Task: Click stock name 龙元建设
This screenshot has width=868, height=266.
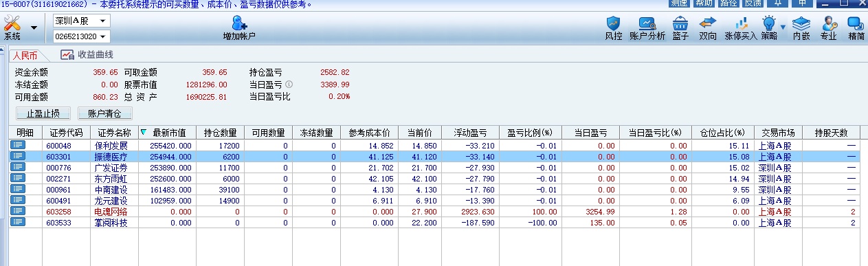Action: pyautogui.click(x=111, y=201)
